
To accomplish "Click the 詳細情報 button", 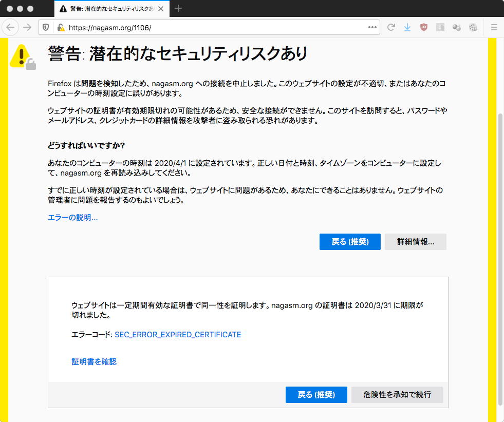I will (415, 241).
